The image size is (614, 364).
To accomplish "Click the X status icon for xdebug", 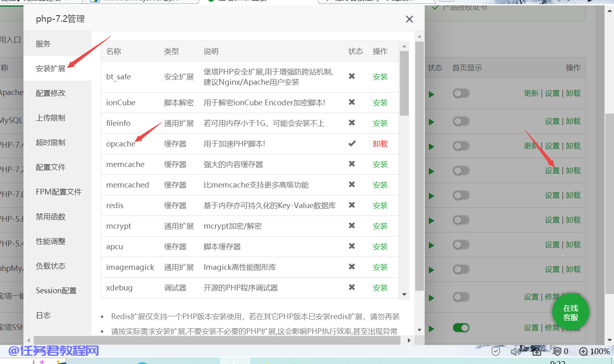I will (x=352, y=287).
